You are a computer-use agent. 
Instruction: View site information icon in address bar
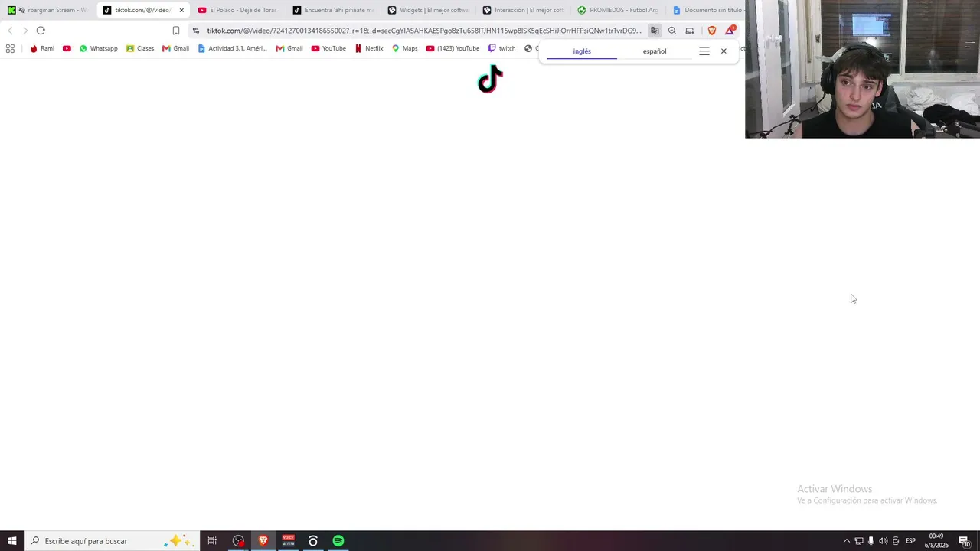point(196,31)
